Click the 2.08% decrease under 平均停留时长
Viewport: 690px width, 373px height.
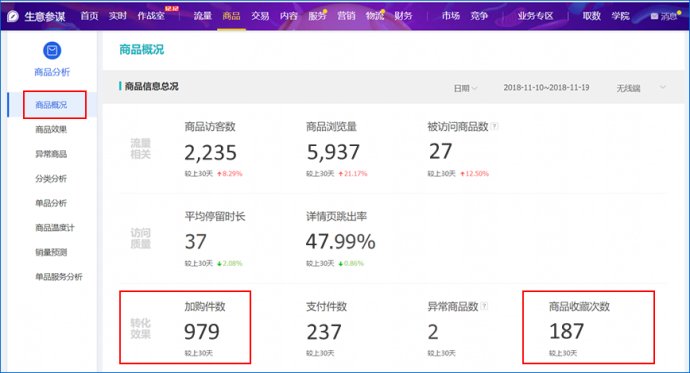pyautogui.click(x=230, y=263)
